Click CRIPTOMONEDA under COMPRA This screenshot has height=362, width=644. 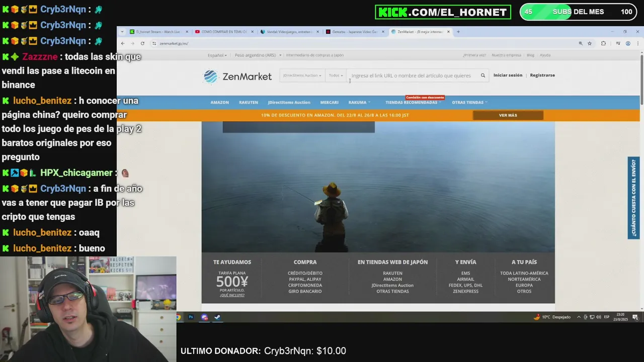click(x=305, y=286)
